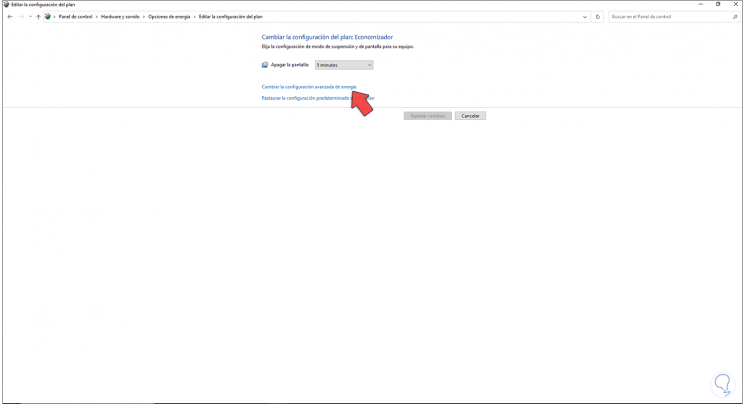Restore down the window
This screenshot has height=404, width=745.
[718, 4]
